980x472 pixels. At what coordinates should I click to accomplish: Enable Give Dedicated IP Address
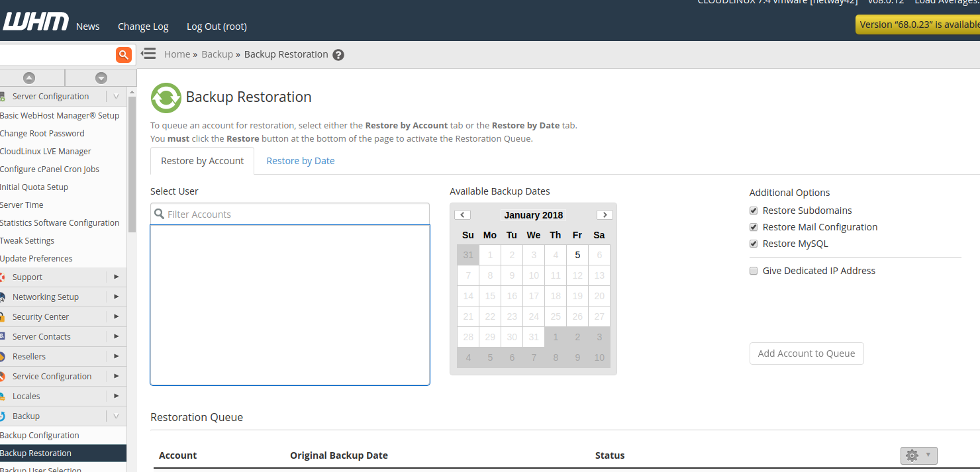pos(754,271)
